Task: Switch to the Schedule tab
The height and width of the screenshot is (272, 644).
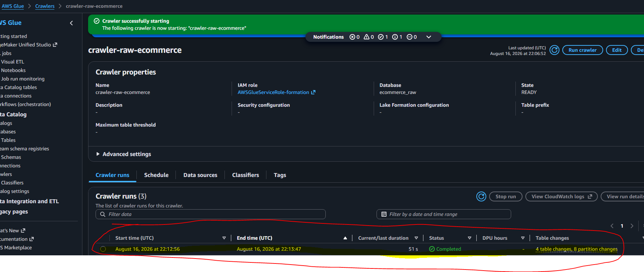Action: [x=156, y=175]
